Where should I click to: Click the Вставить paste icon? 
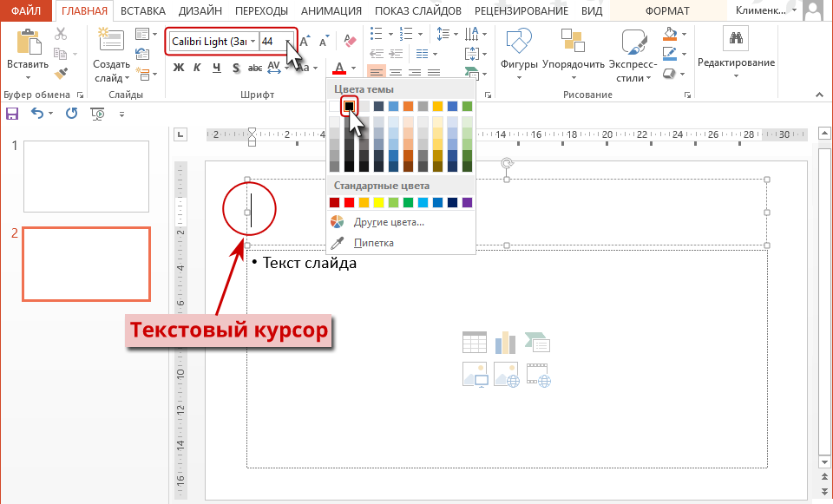28,43
